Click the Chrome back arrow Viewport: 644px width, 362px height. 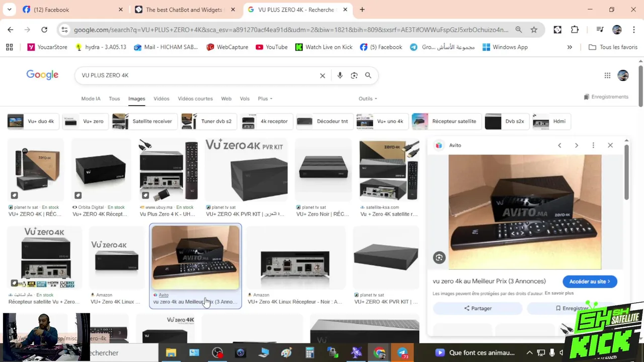(11, 30)
